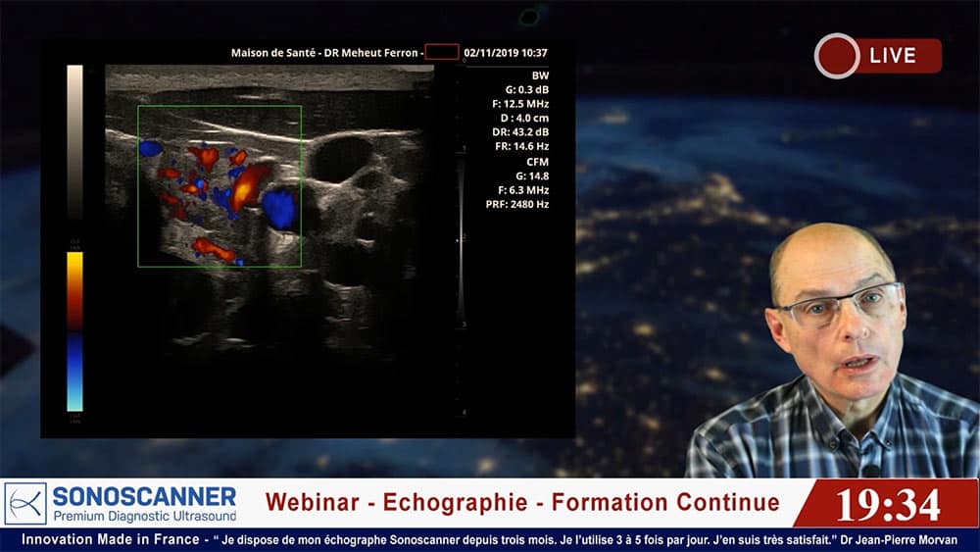Click the grayscale brightness bar
This screenshot has height=552, width=980.
click(x=75, y=142)
